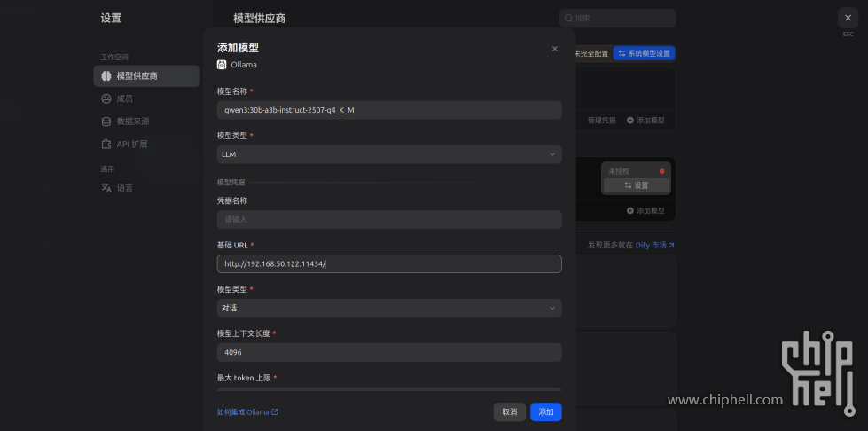
Task: Click the 未授权 status text
Action: coord(619,172)
